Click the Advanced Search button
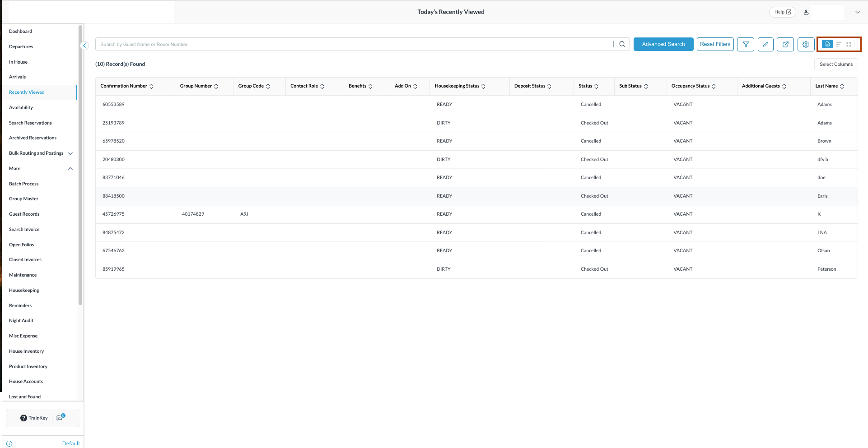 663,44
